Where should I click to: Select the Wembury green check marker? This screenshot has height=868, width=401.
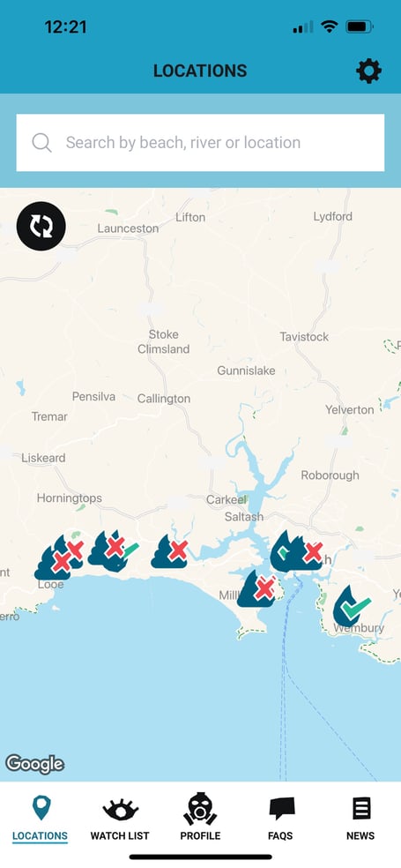[x=352, y=606]
